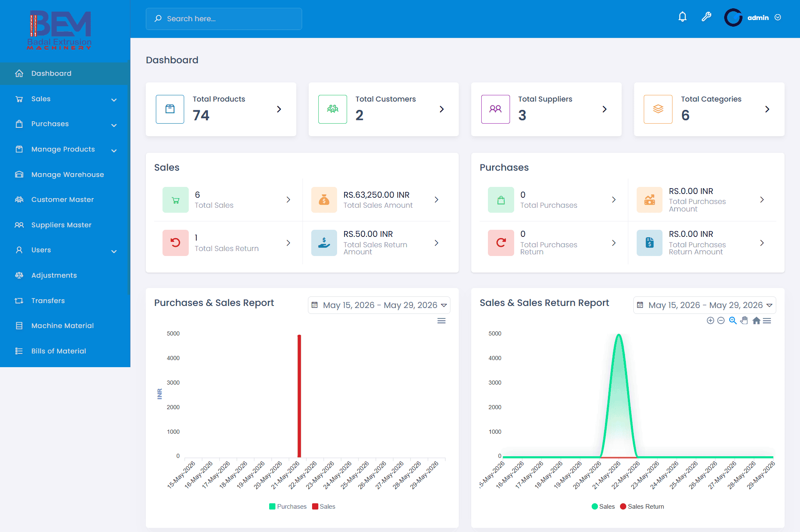Click the Total Sales Return undo icon
Image resolution: width=800 pixels, height=532 pixels.
click(x=175, y=243)
